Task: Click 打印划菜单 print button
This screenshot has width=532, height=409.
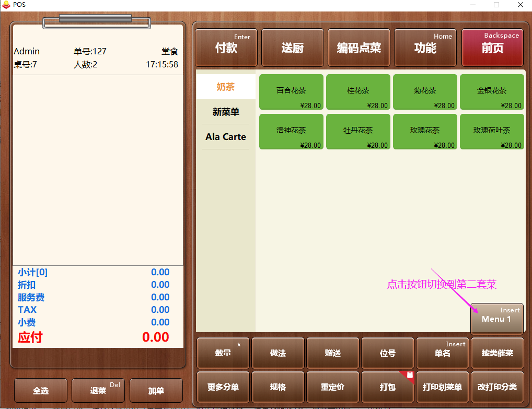Action: [443, 387]
